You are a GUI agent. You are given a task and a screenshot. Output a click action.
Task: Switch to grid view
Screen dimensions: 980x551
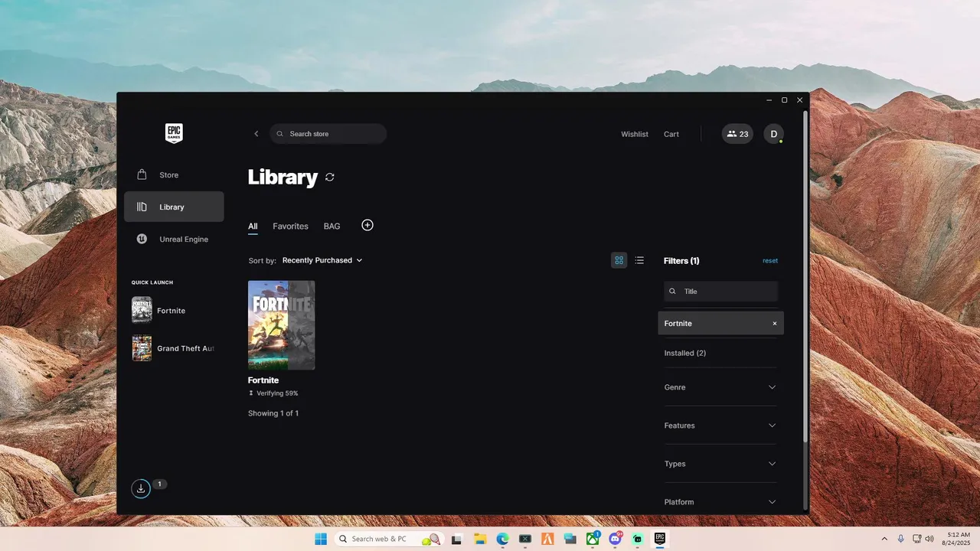pyautogui.click(x=619, y=260)
